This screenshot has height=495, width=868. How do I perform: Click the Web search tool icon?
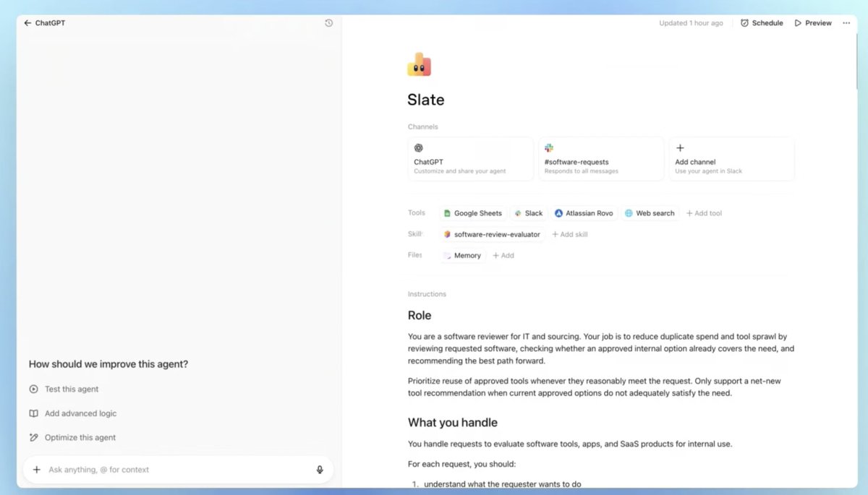coord(630,213)
